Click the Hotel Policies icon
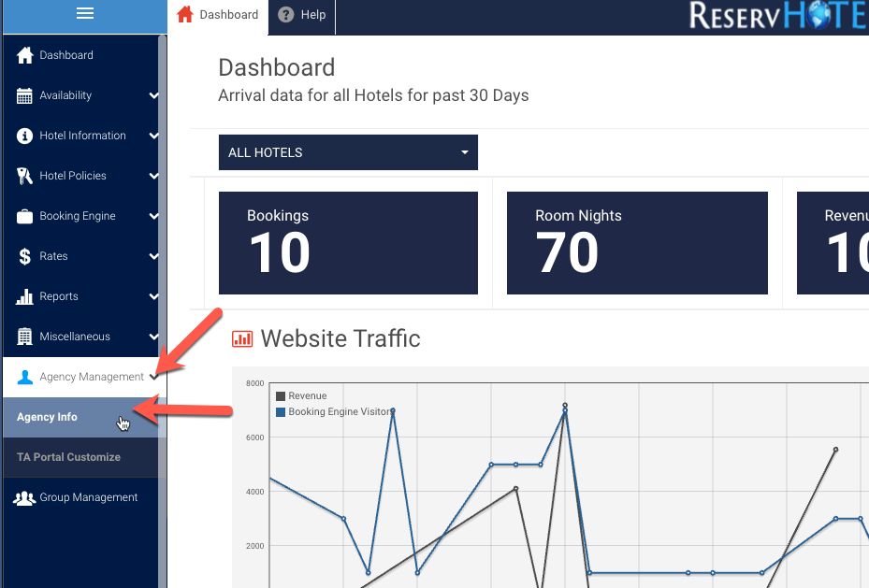869x588 pixels. pyautogui.click(x=24, y=176)
